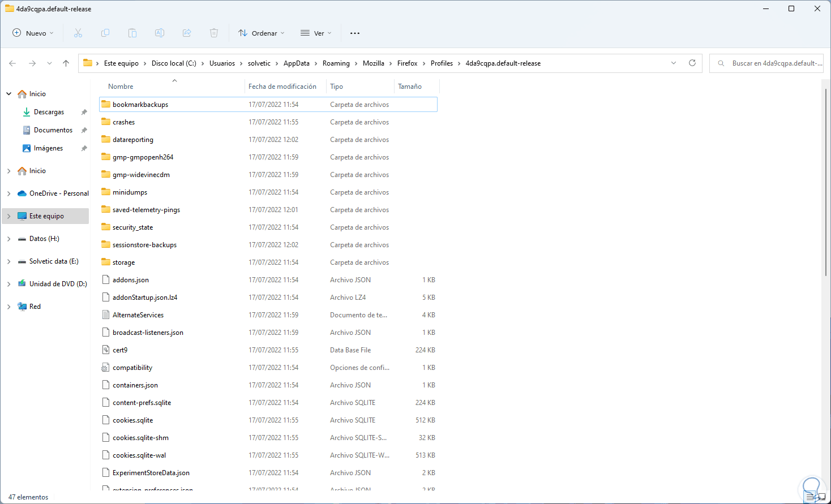This screenshot has width=831, height=504.
Task: Jump to Usuarios in the breadcrumb path
Action: 222,63
